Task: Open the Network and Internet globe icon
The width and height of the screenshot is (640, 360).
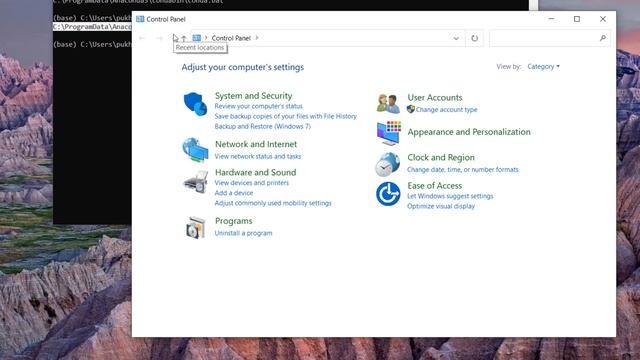Action: [x=195, y=150]
